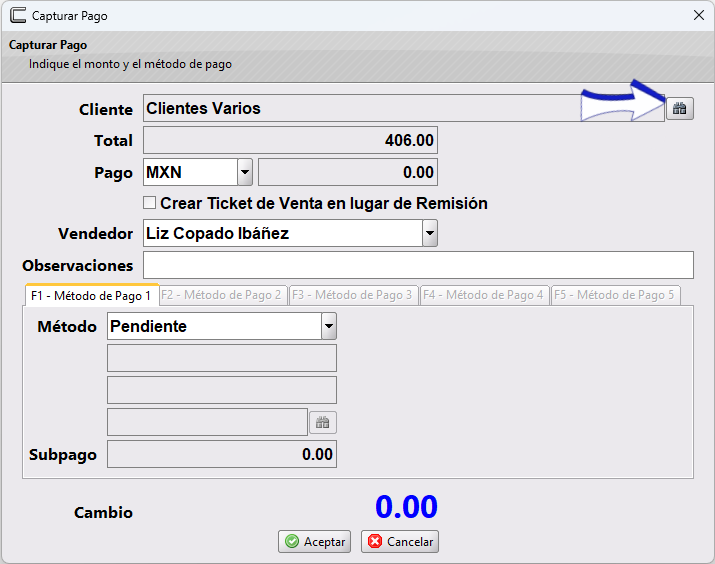Switch to F3 - Método de Pago 3 tab
The width and height of the screenshot is (715, 564).
coord(353,295)
